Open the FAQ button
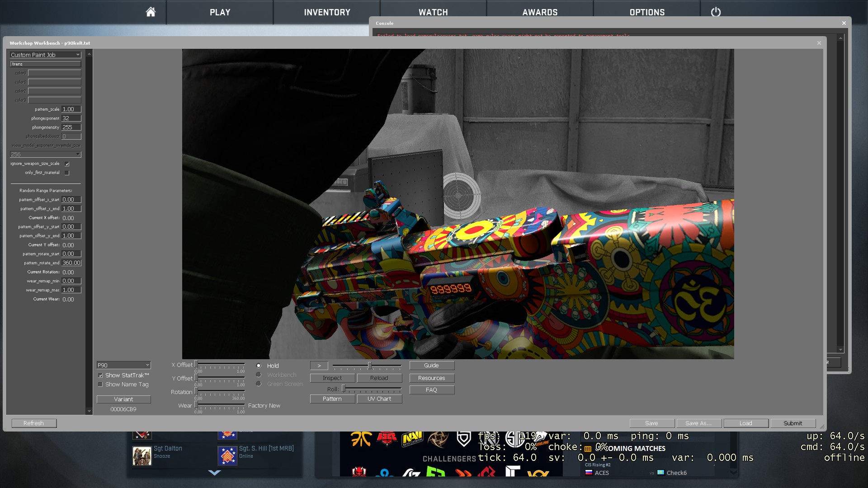Screen dimensions: 868x488 pos(431,390)
